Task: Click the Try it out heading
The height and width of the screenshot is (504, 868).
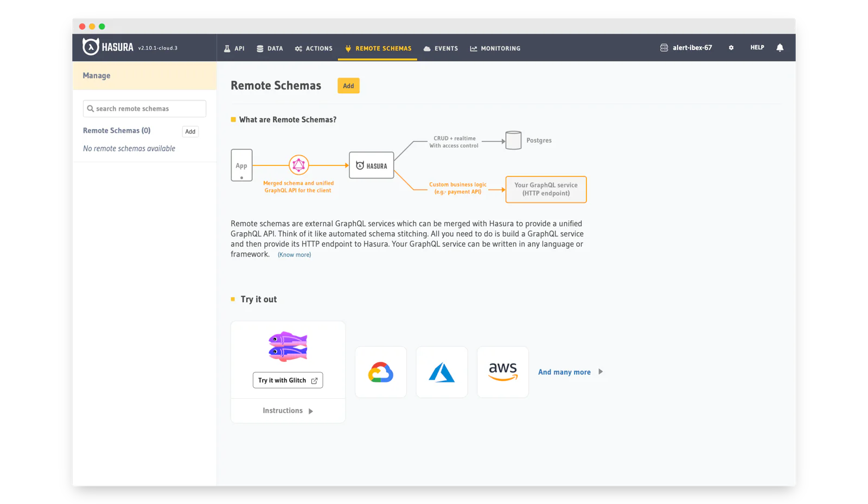Action: click(x=259, y=299)
